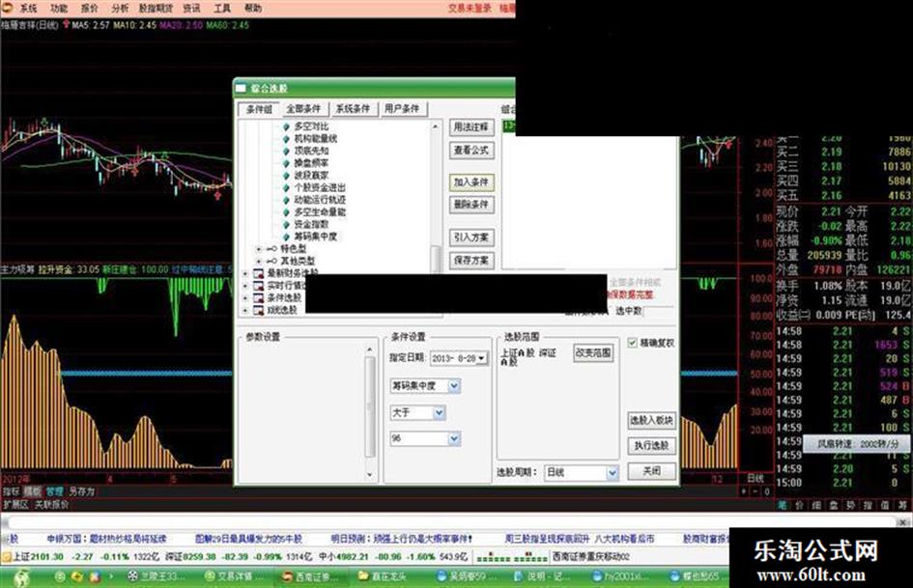Click the 笔 tab icon in bottom-right panel

point(784,505)
